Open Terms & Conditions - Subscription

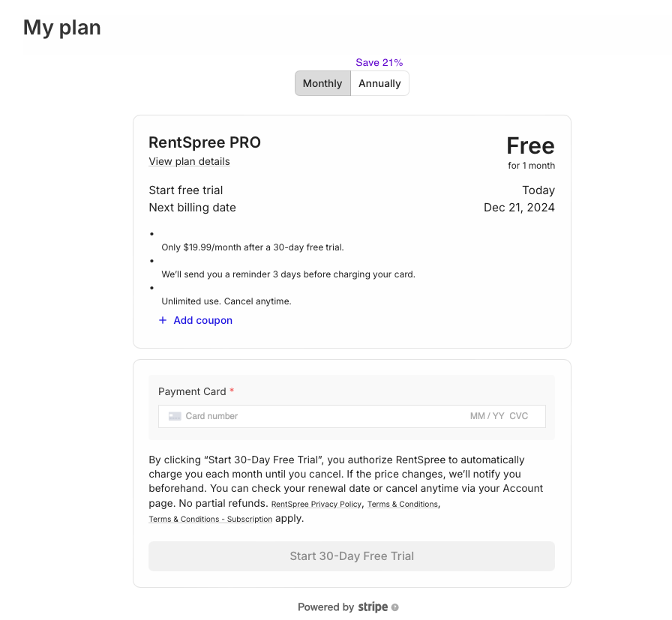pos(210,519)
